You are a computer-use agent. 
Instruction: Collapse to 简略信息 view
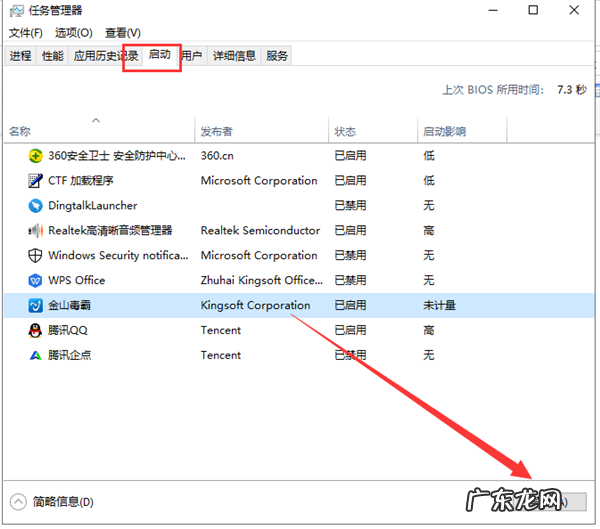click(x=52, y=501)
